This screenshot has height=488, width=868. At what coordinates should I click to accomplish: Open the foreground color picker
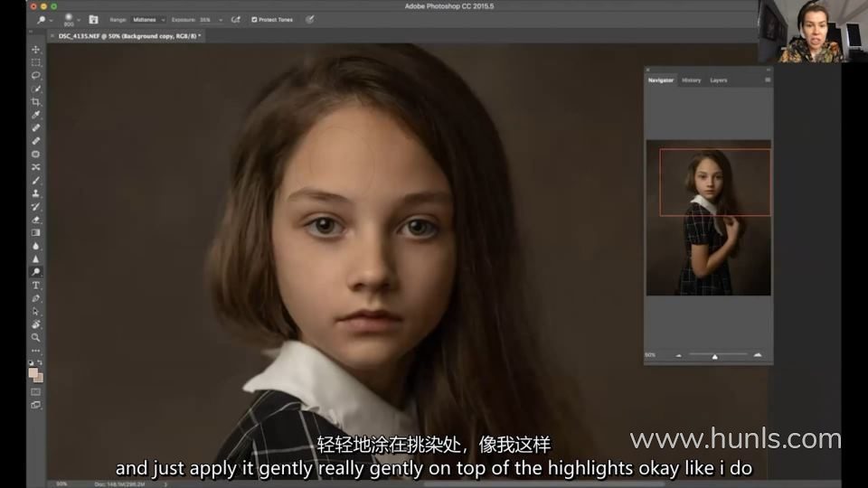[x=33, y=373]
